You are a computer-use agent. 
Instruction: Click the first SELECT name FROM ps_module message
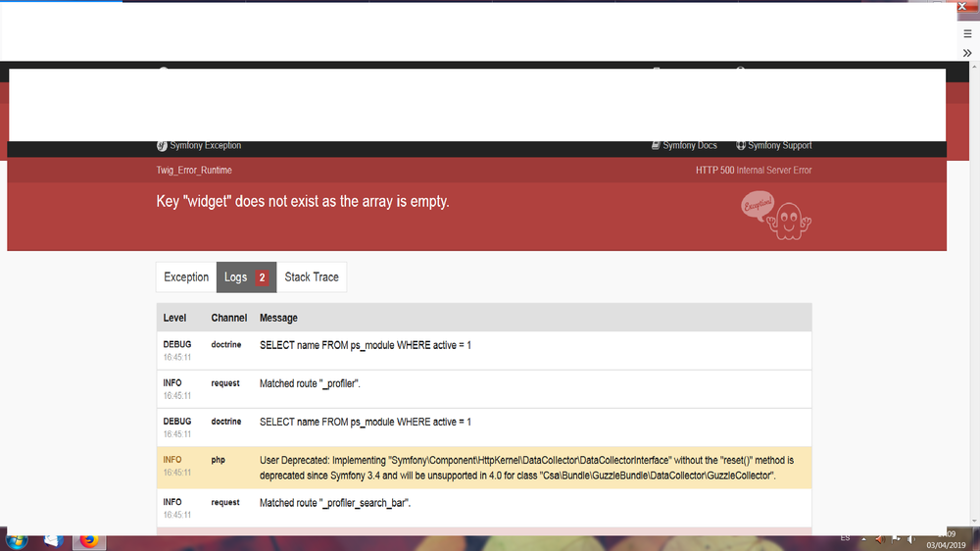pos(365,345)
